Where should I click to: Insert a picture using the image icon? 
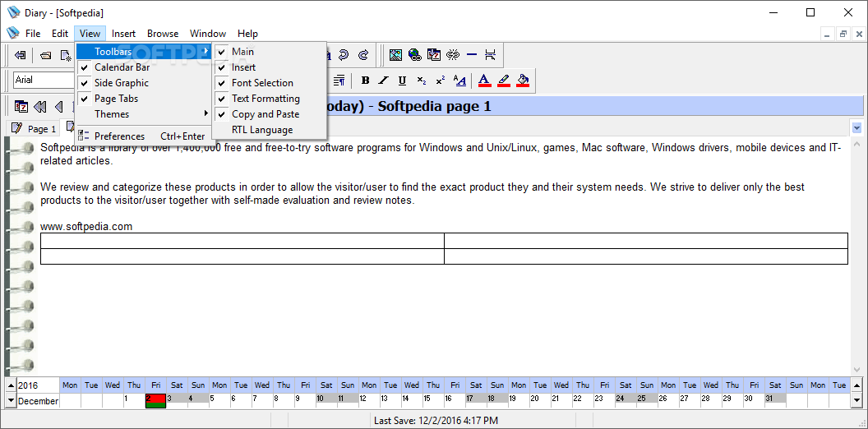point(395,55)
